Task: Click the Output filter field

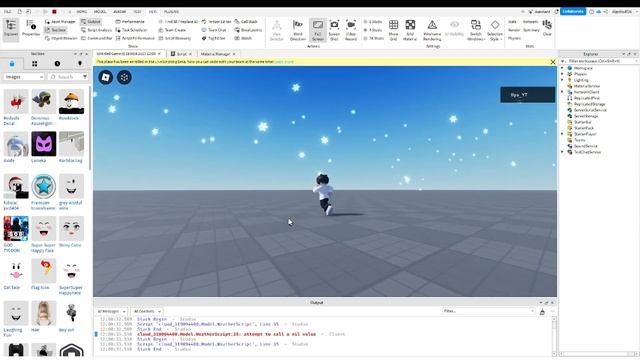Action: tap(489, 311)
